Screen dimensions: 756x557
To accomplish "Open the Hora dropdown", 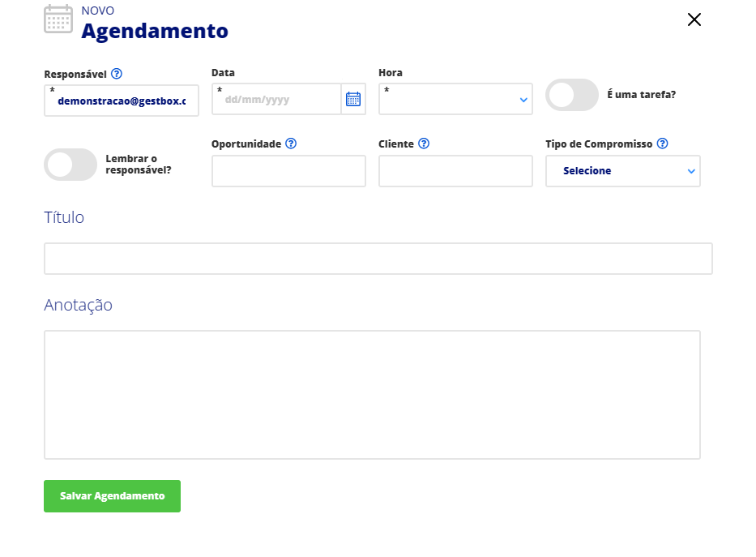I will pyautogui.click(x=455, y=100).
